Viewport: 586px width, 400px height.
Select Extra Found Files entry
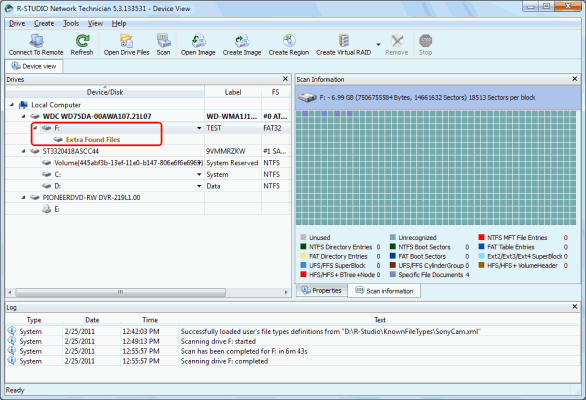click(93, 139)
